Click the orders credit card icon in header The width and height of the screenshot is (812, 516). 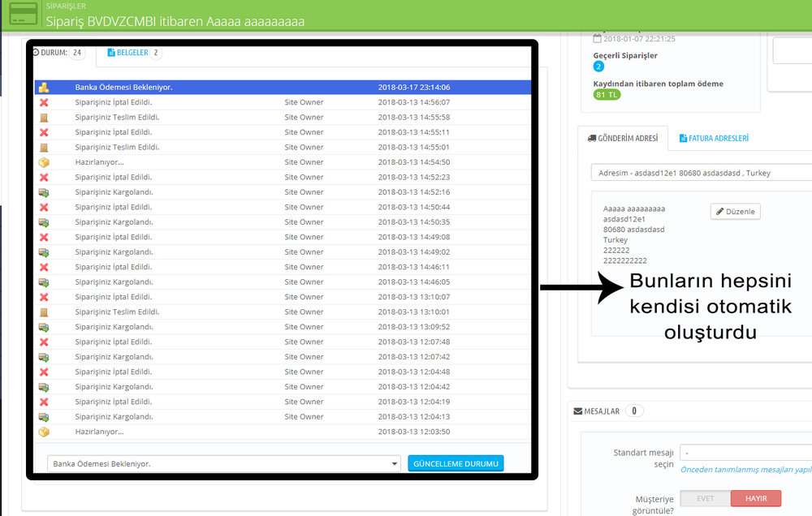[x=23, y=14]
